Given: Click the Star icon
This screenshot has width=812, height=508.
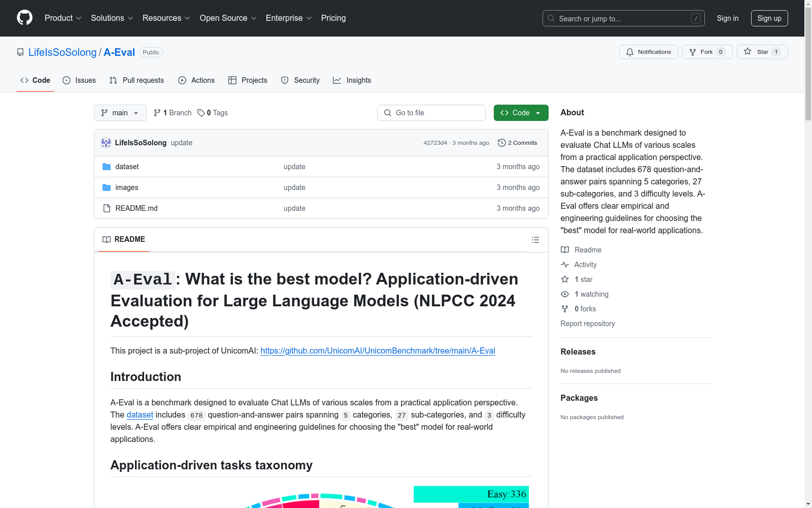Looking at the screenshot, I should [x=748, y=51].
